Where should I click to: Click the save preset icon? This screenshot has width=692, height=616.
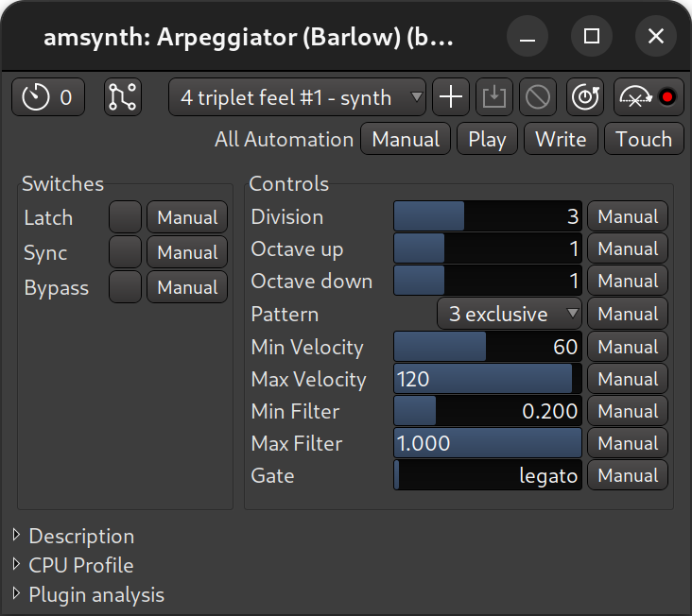[x=493, y=97]
